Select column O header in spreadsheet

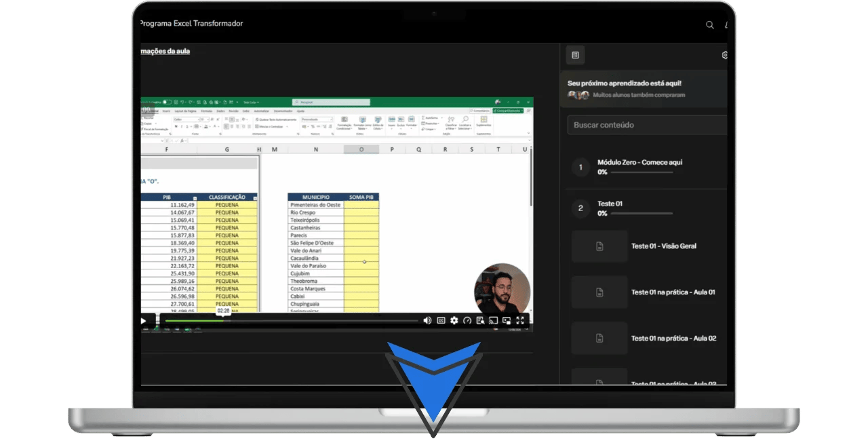pos(361,149)
